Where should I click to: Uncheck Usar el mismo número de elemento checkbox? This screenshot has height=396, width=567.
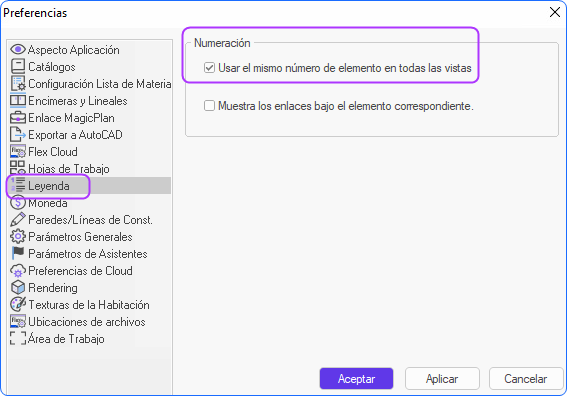coord(209,68)
